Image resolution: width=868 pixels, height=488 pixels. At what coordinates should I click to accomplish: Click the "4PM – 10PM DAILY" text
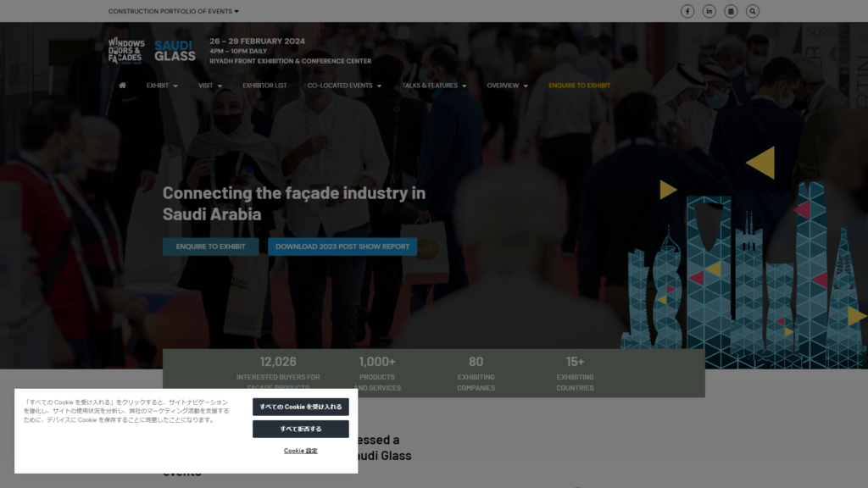(x=238, y=51)
